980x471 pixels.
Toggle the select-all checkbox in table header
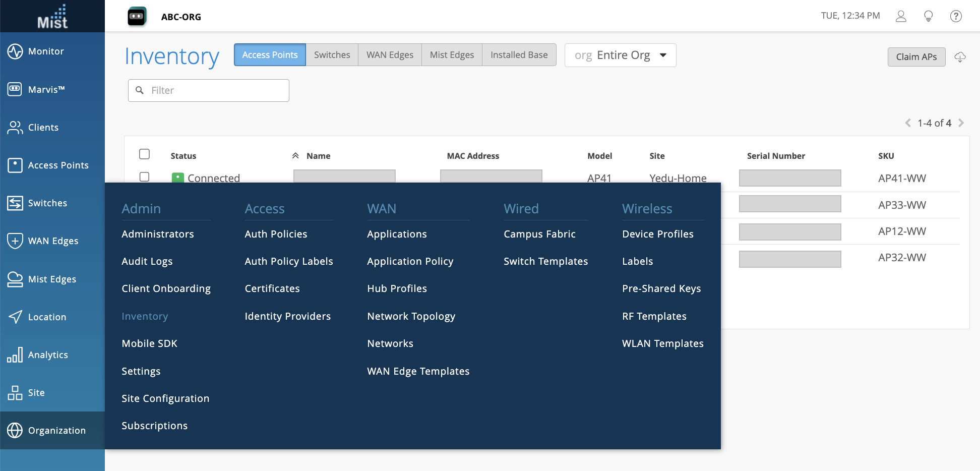[x=145, y=154]
